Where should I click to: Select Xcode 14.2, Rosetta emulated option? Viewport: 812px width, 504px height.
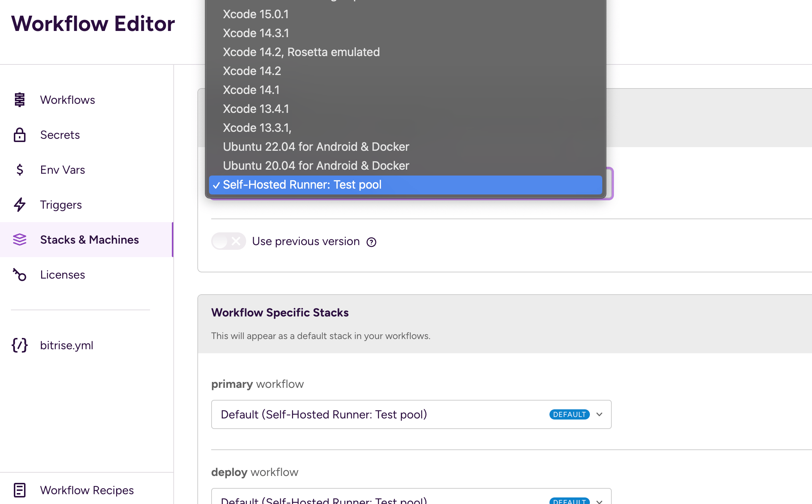301,52
